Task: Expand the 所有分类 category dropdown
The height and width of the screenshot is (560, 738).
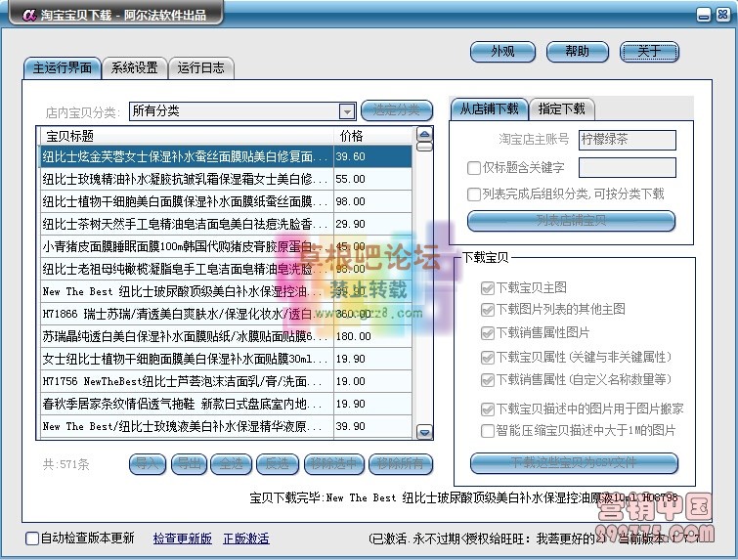Action: (x=347, y=111)
